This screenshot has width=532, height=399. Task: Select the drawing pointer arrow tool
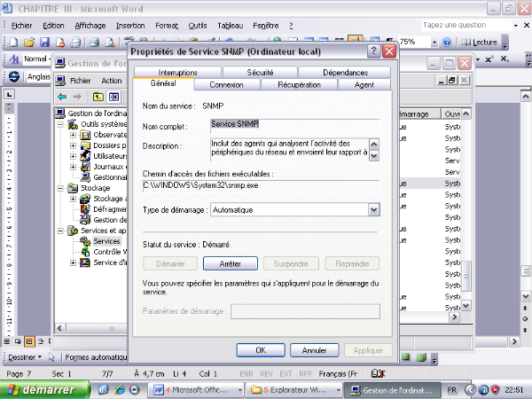[51, 357]
